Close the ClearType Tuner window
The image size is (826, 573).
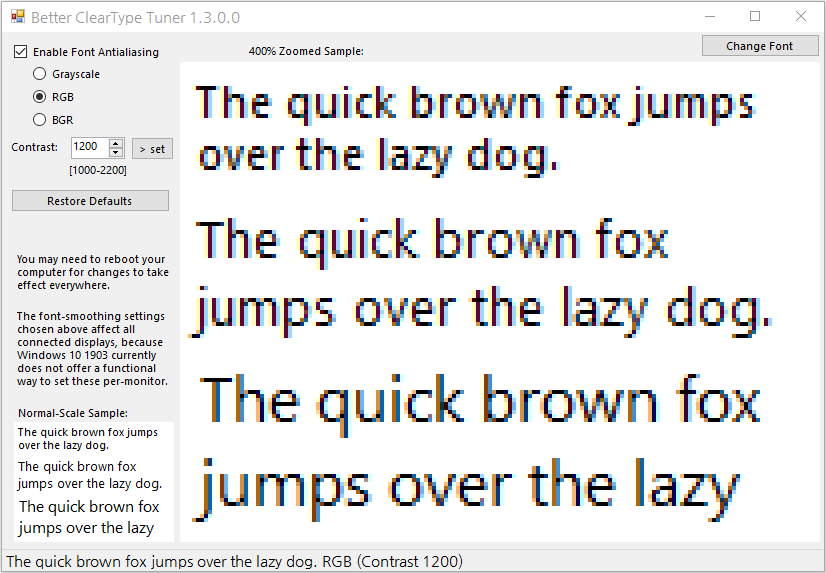(x=801, y=16)
